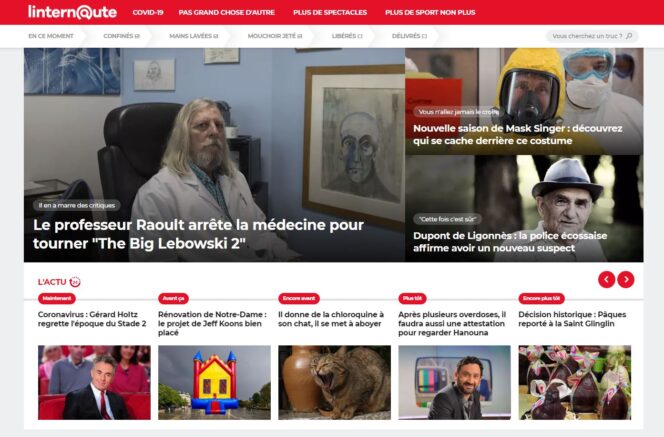Toggle the MAINS LAVÉES checked item

pyautogui.click(x=194, y=36)
